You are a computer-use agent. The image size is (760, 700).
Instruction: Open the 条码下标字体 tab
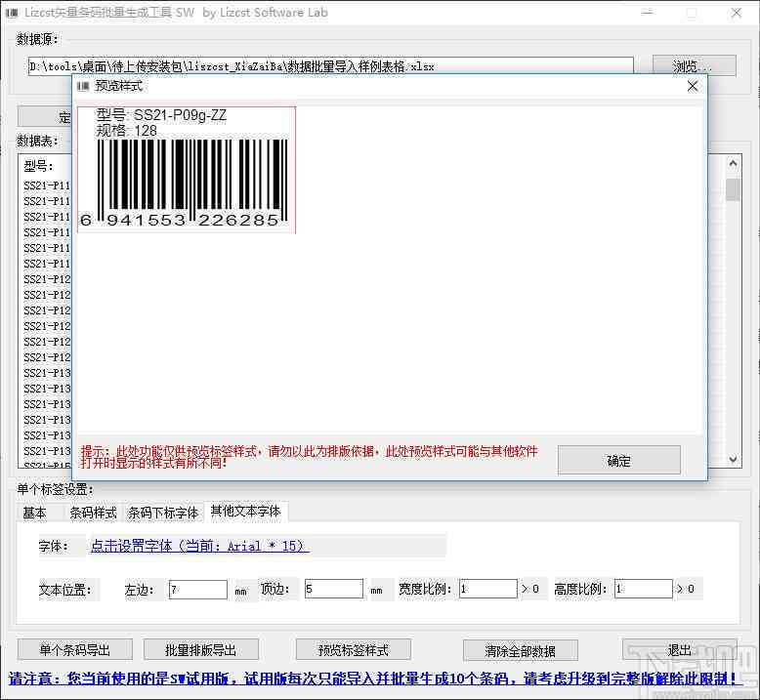[163, 513]
